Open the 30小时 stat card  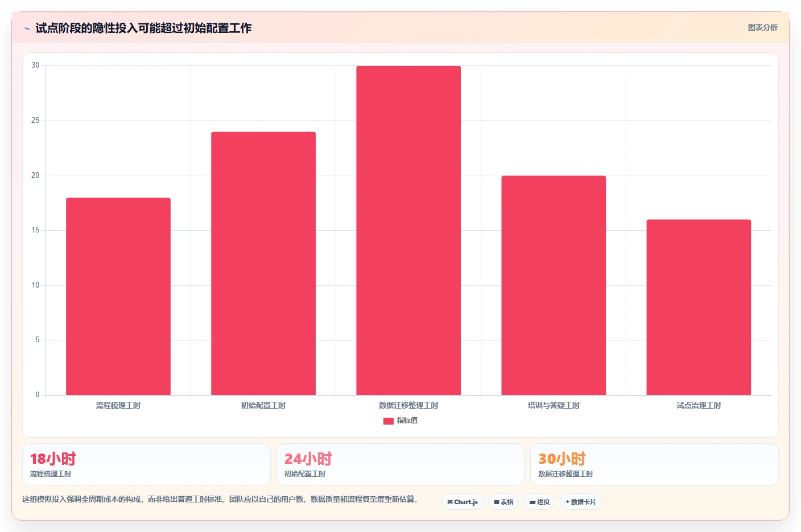[x=654, y=464]
